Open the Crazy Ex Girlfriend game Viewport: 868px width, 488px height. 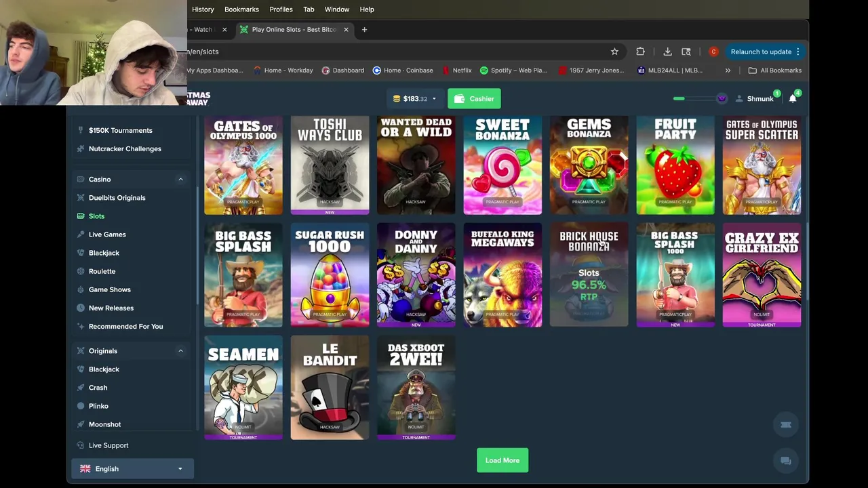(x=762, y=275)
